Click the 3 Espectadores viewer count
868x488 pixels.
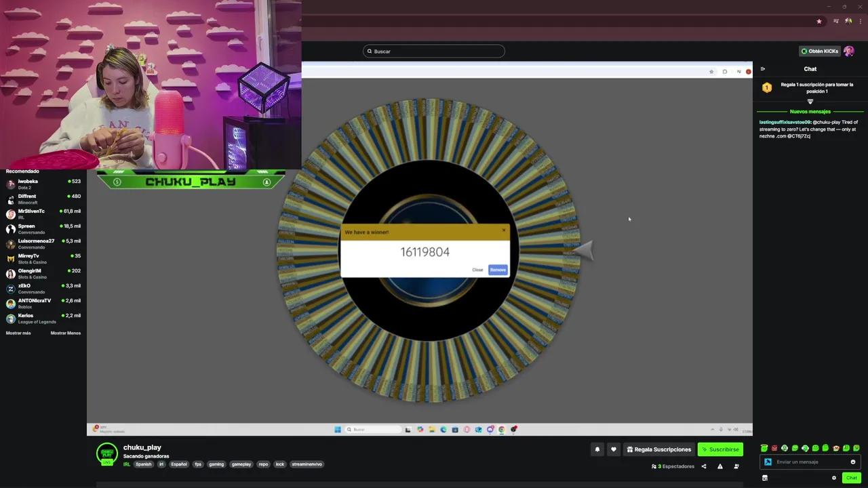click(x=673, y=467)
